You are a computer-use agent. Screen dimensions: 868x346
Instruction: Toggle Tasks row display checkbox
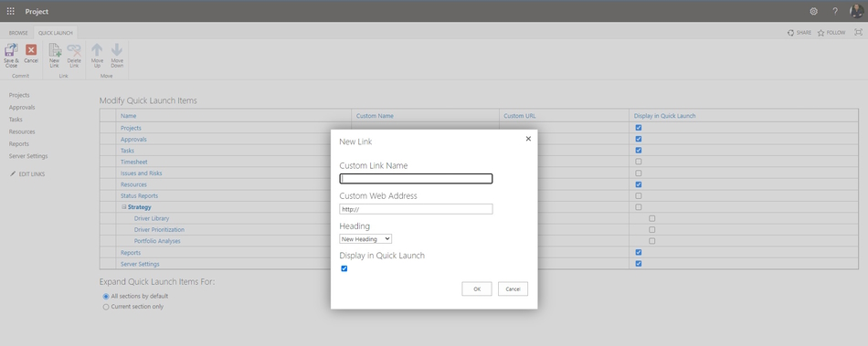(639, 151)
